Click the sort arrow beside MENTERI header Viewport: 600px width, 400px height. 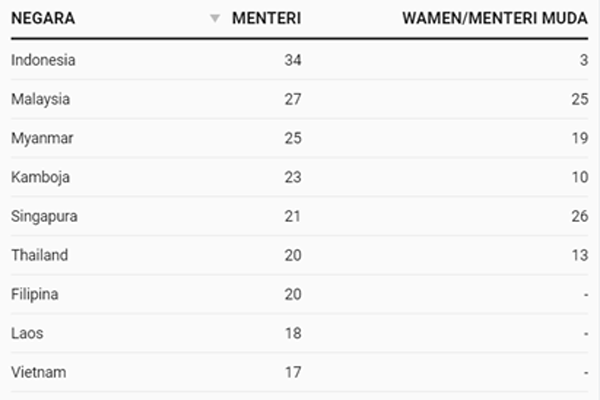[x=215, y=19]
